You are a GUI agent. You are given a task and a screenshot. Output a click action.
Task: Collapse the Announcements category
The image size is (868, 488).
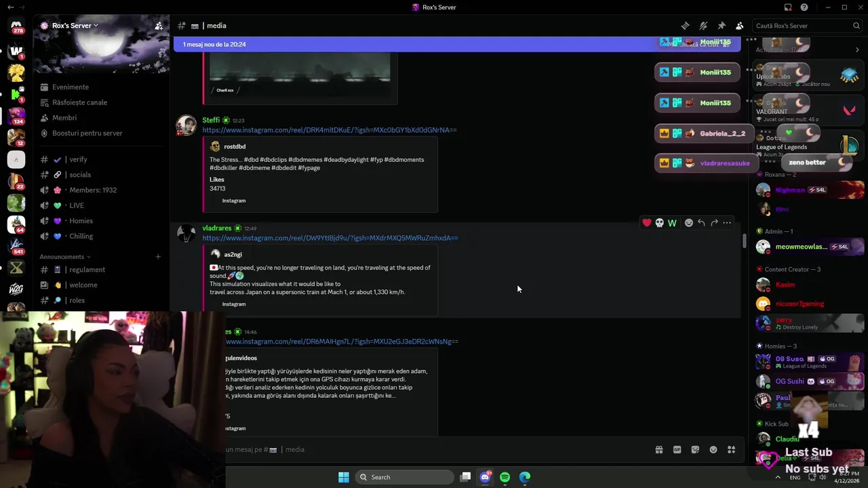click(x=64, y=257)
